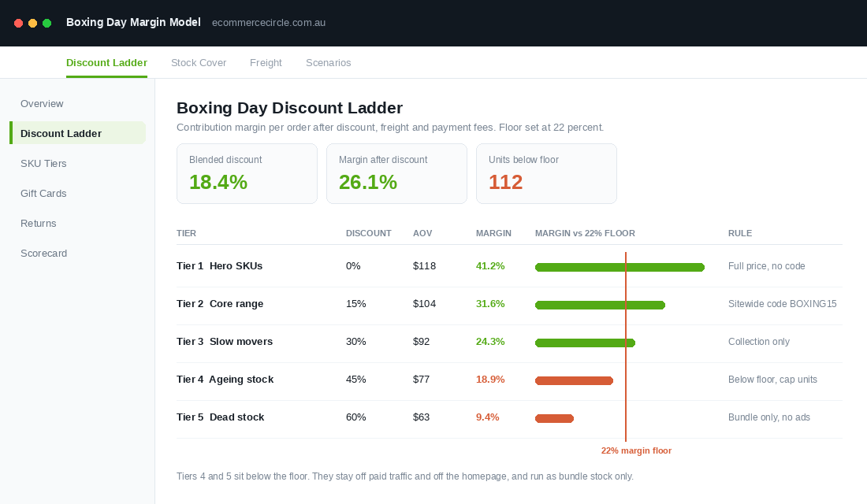The width and height of the screenshot is (867, 504).
Task: Click the red close window dot
Action: (18, 23)
